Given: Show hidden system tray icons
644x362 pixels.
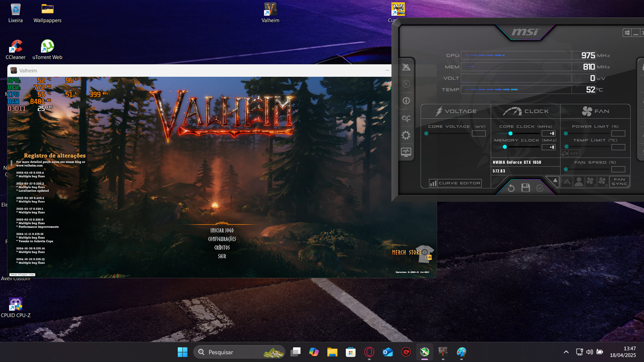Looking at the screenshot, I should tap(566, 352).
